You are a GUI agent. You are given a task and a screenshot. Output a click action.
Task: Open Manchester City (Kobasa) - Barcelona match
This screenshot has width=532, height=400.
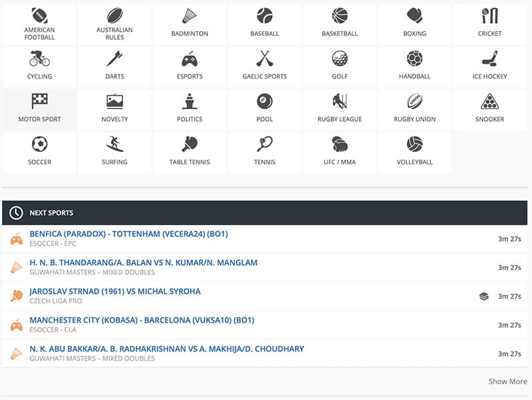pos(142,320)
